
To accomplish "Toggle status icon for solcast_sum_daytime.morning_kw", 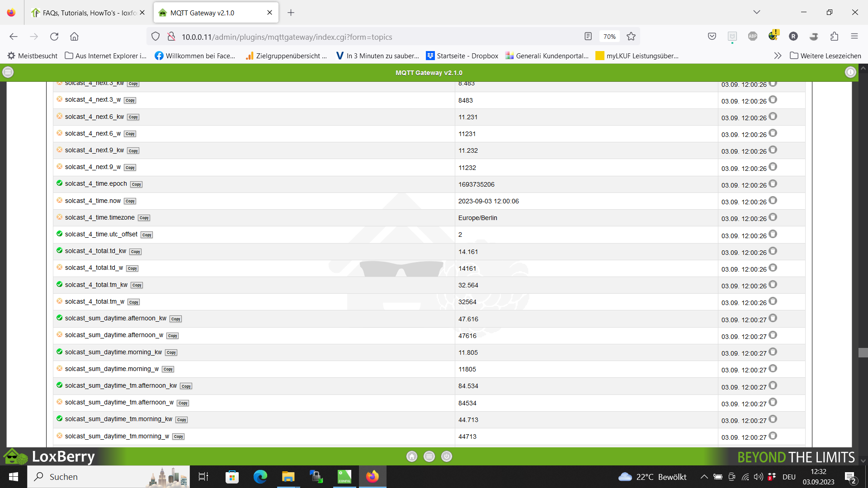I will click(59, 352).
